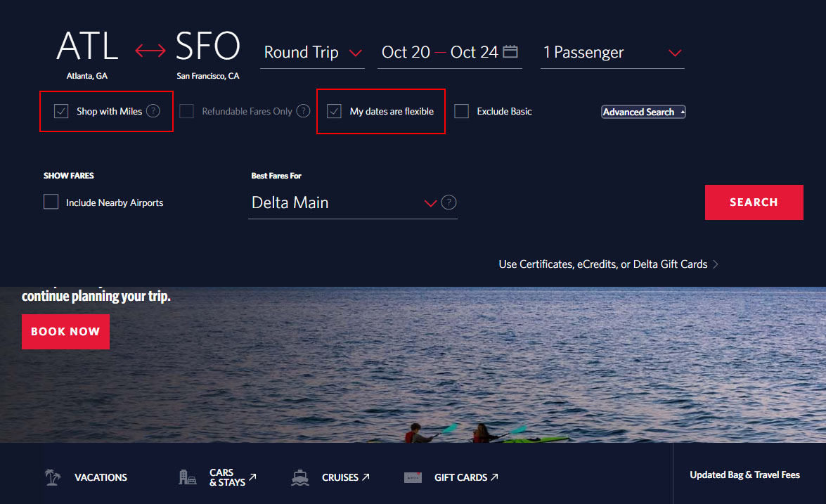
Task: Check Include Nearby Airports box
Action: click(51, 202)
